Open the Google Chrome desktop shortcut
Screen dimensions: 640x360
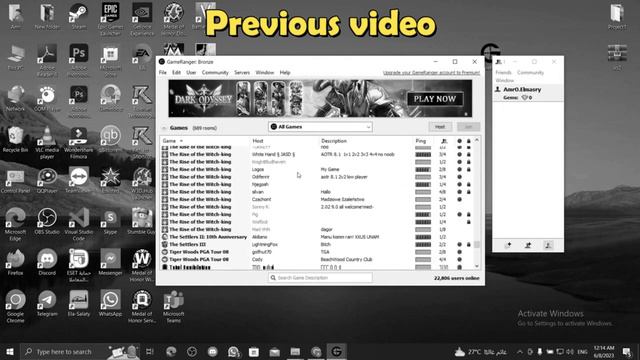[16, 307]
